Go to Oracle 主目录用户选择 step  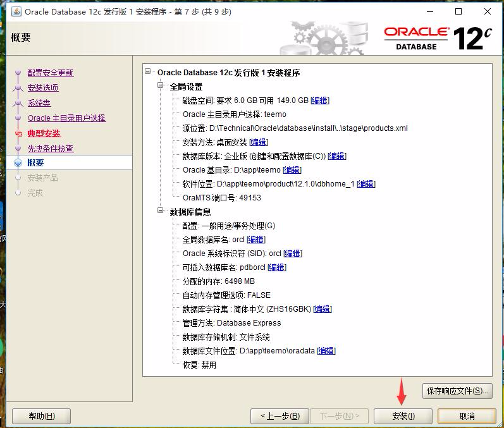click(x=66, y=118)
